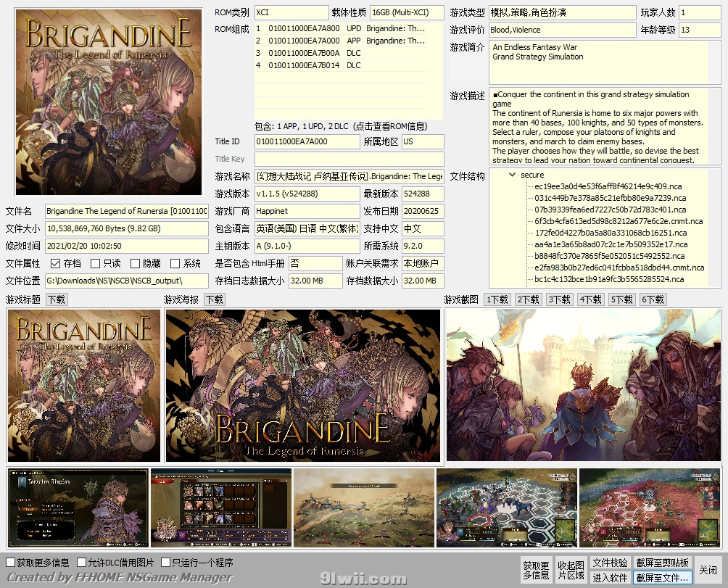Click the 文件名 filename field
Screen dimensions: 728x588
coord(126,211)
